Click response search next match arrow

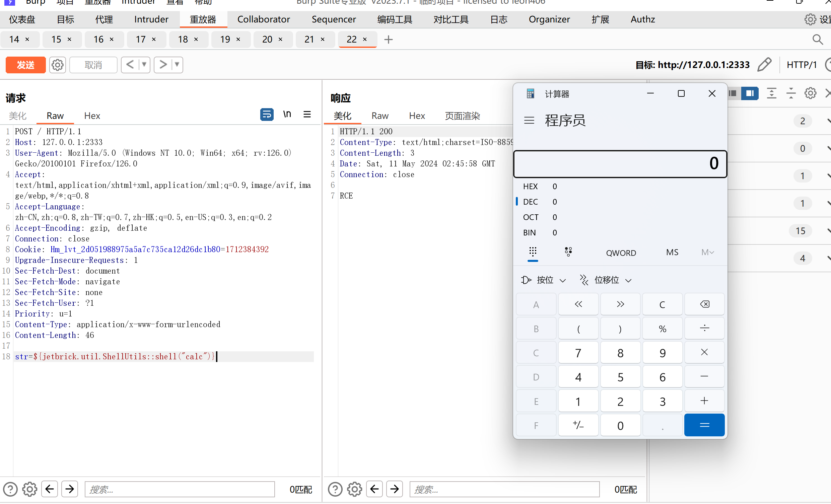click(395, 489)
